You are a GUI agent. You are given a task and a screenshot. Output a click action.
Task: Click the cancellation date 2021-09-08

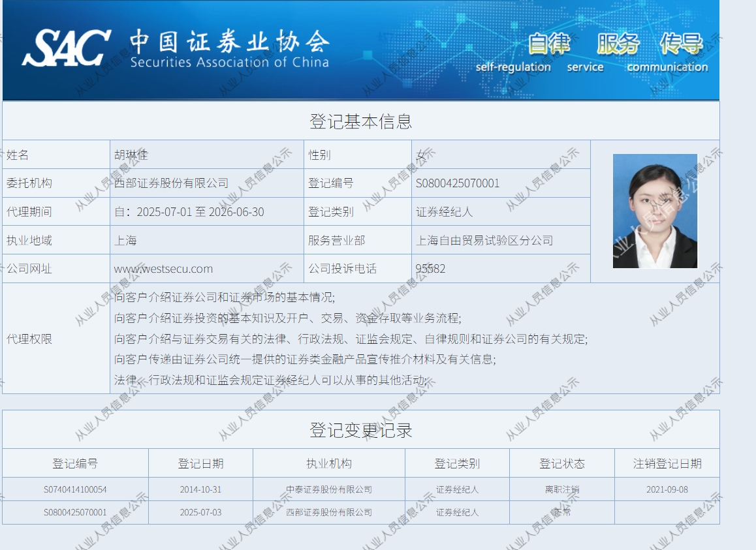[667, 489]
